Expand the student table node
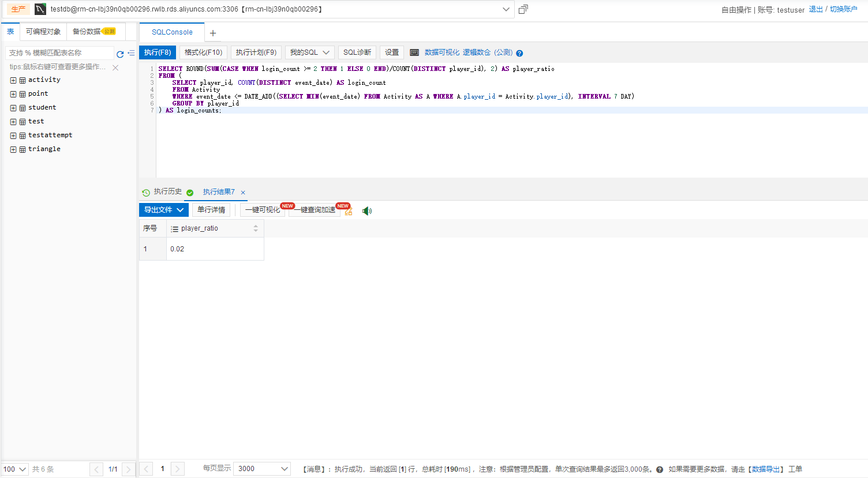Screen dimensions: 868x478 [13, 108]
